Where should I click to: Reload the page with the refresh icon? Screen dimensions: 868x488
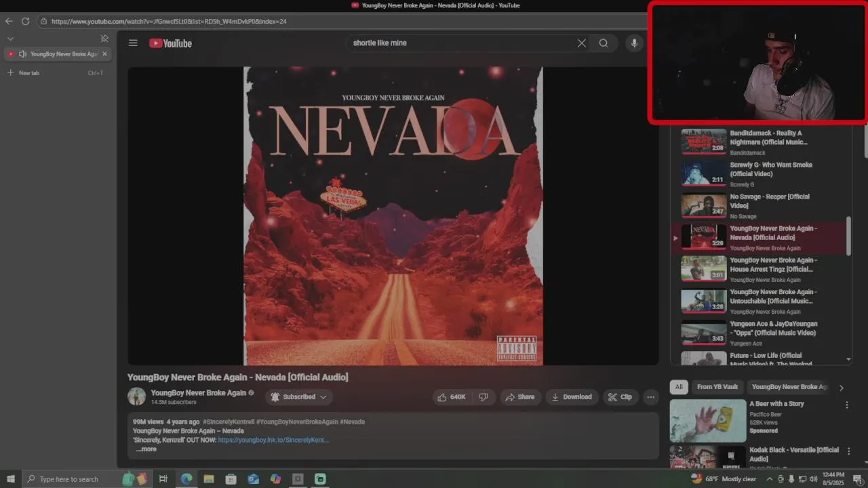pos(25,21)
